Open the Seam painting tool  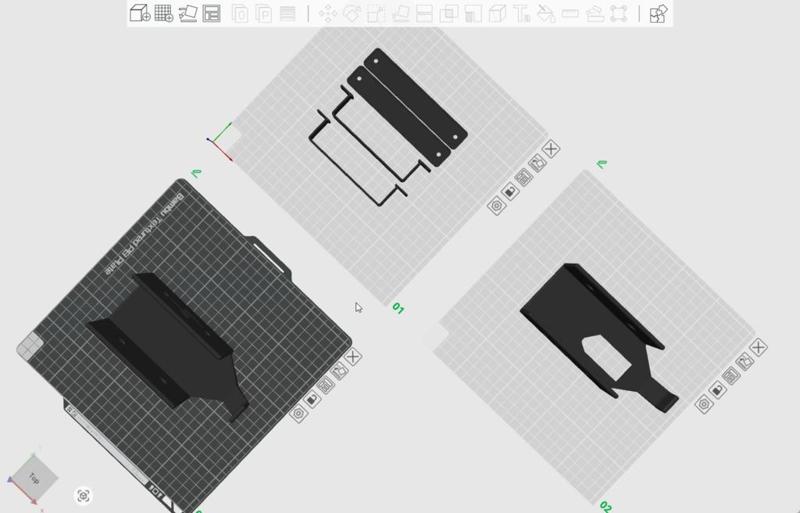click(497, 13)
